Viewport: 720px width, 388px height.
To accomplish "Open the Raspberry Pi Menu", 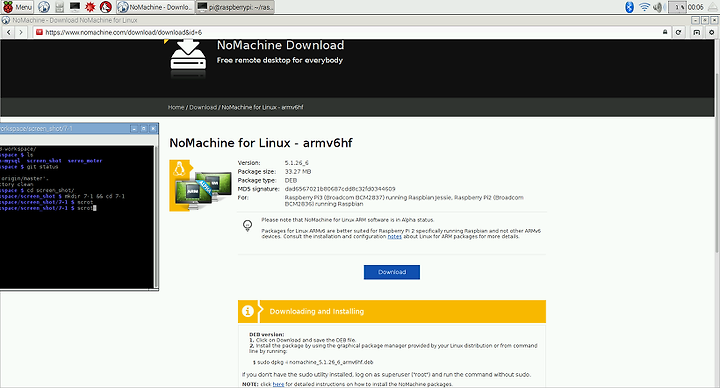I will (17, 7).
